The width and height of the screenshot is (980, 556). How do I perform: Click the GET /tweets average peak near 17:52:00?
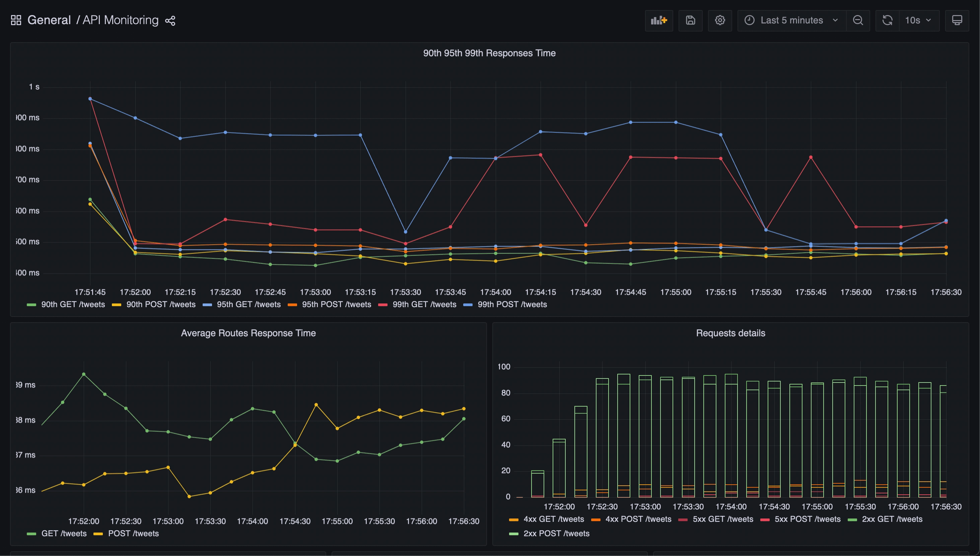click(x=84, y=374)
